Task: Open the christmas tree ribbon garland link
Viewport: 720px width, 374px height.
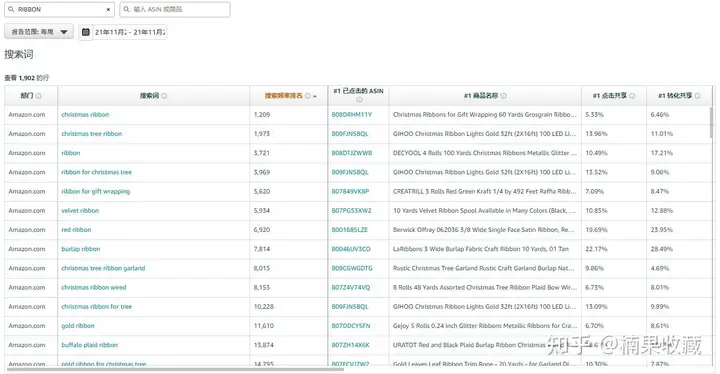Action: pos(103,268)
